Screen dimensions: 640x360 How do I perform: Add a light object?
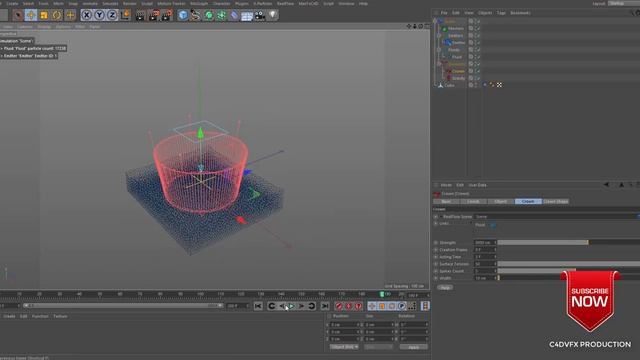click(273, 15)
